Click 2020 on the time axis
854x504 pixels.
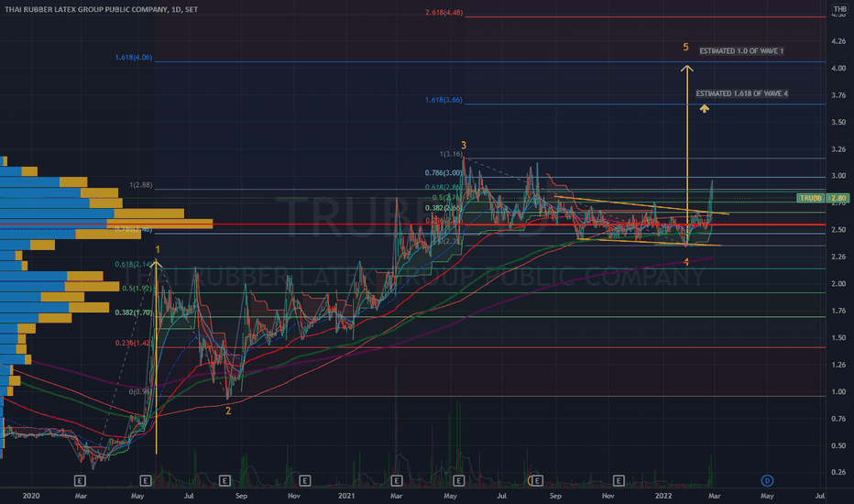pos(31,496)
